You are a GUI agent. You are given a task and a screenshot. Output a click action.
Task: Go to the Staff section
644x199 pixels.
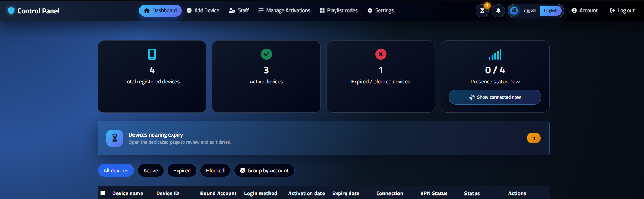click(x=239, y=10)
